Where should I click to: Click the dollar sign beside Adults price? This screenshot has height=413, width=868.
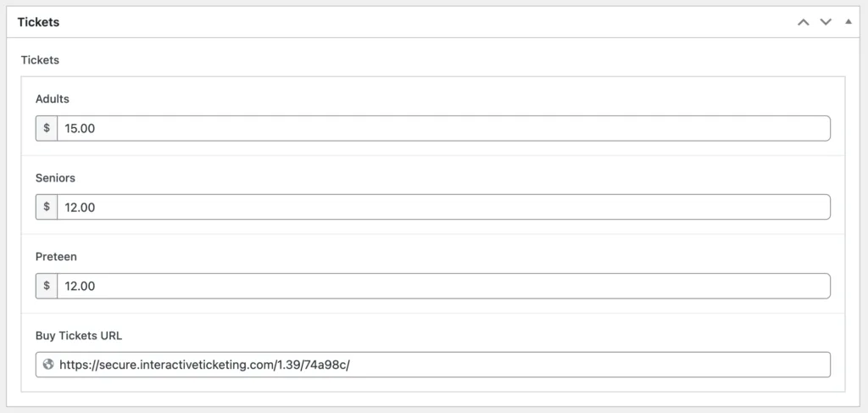(47, 128)
